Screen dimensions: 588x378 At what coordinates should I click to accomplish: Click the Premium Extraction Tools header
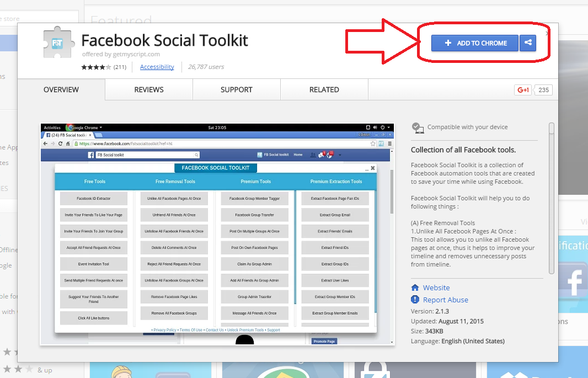coord(336,182)
